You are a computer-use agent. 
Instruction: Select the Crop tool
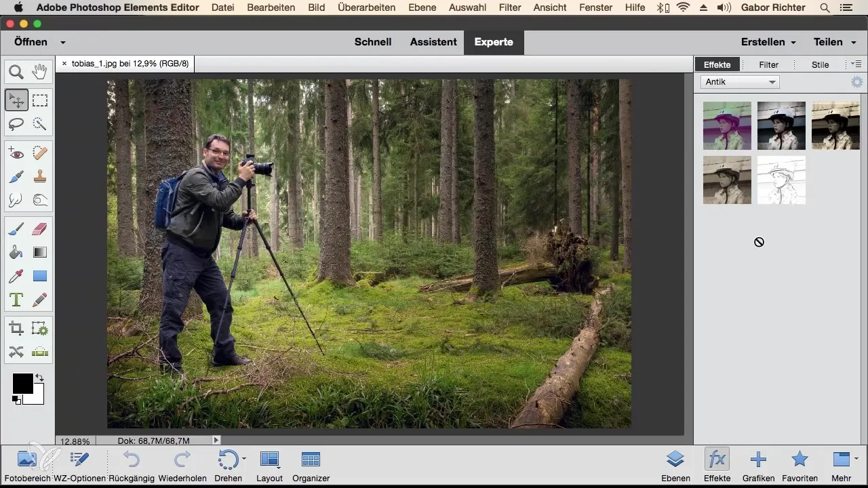(16, 329)
